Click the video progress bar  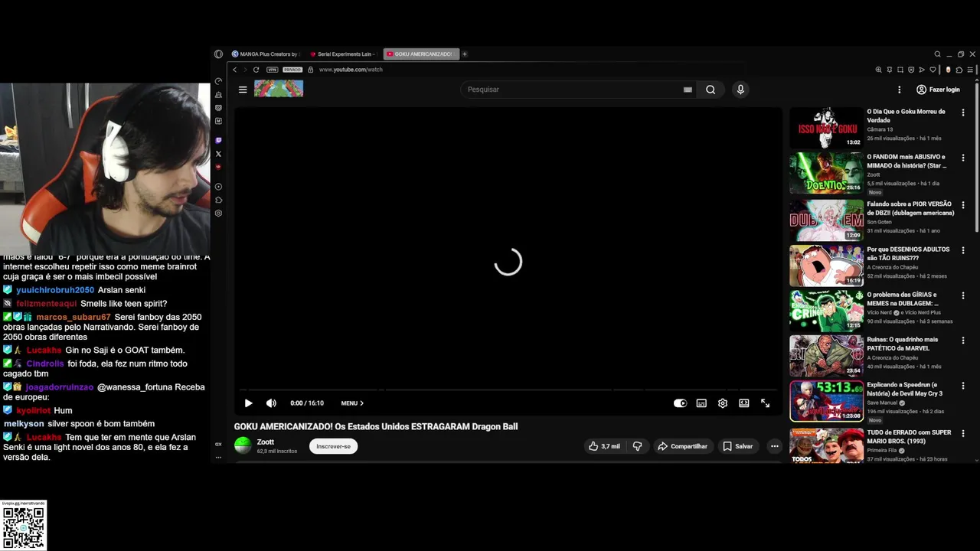508,390
